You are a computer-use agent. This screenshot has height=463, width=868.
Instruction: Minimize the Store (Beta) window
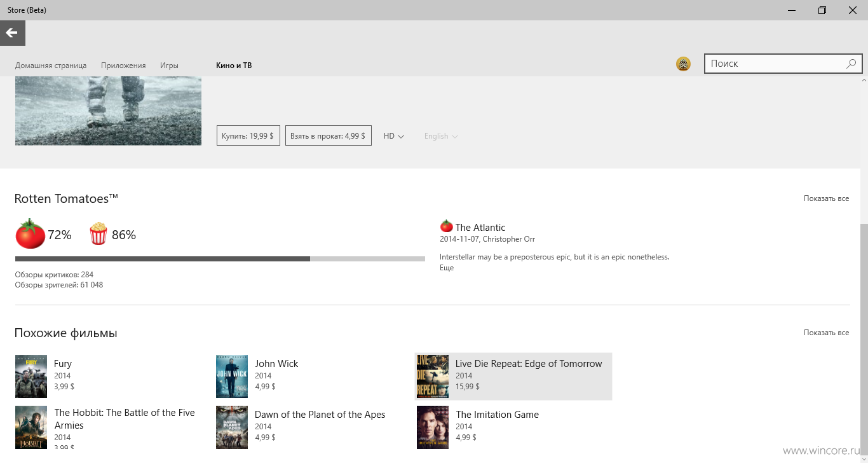click(x=792, y=10)
